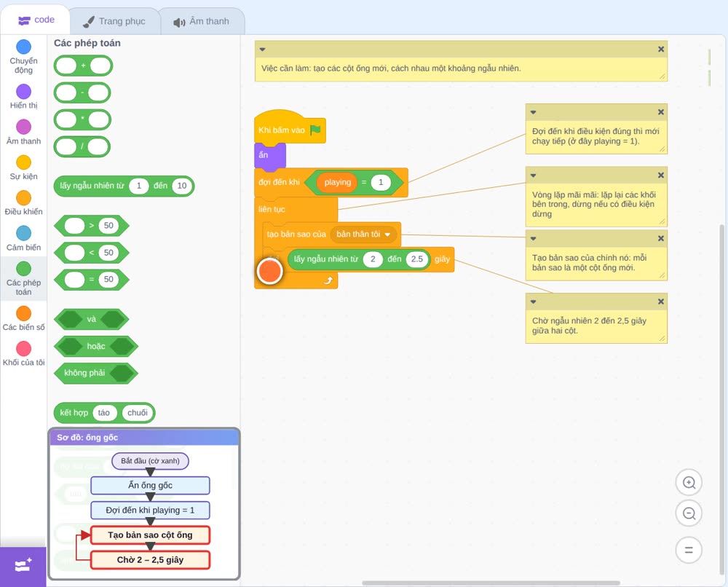Open the Hiển thị purple category
This screenshot has width=728, height=587.
coord(24,92)
